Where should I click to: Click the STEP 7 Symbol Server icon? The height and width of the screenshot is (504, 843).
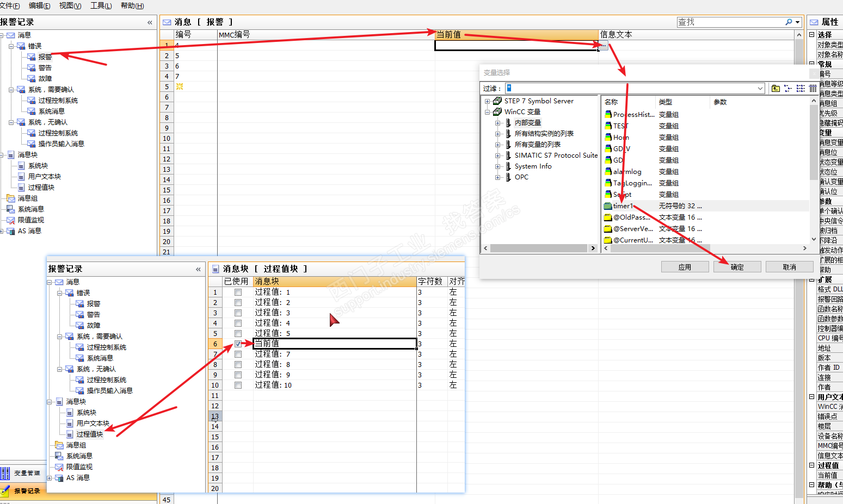(497, 101)
